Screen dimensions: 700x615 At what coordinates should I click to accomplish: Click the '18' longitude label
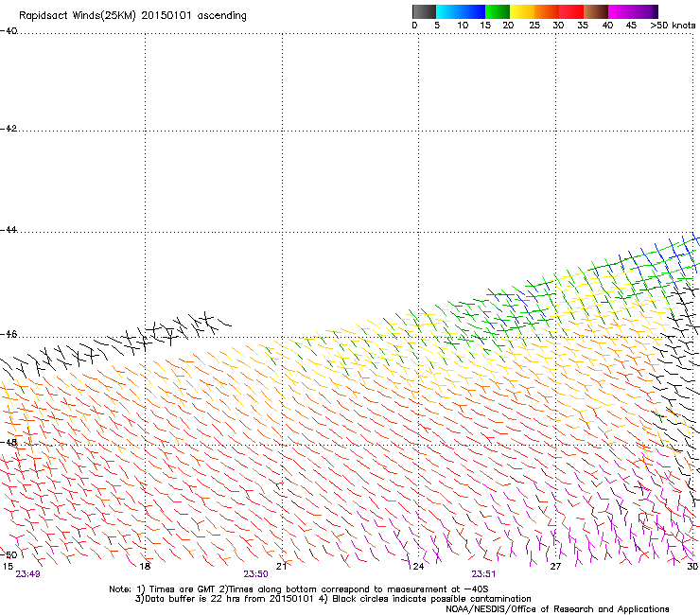[x=145, y=567]
